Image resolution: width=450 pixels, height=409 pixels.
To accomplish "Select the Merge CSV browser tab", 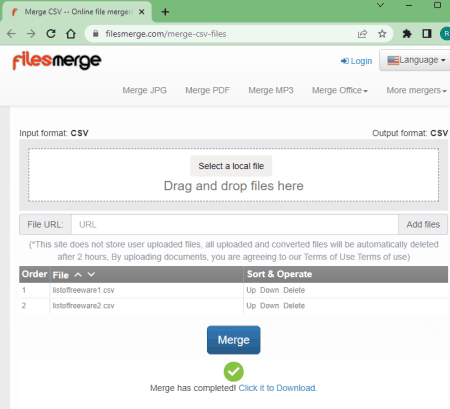I will (77, 12).
